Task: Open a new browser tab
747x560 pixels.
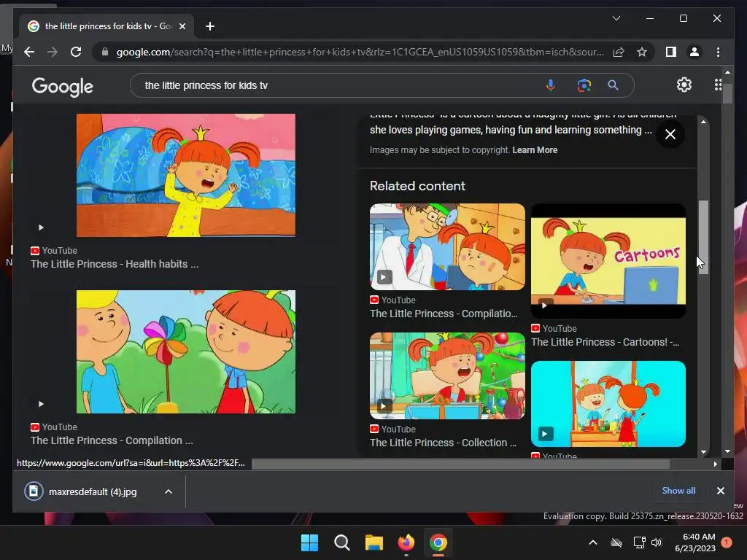Action: pyautogui.click(x=209, y=26)
